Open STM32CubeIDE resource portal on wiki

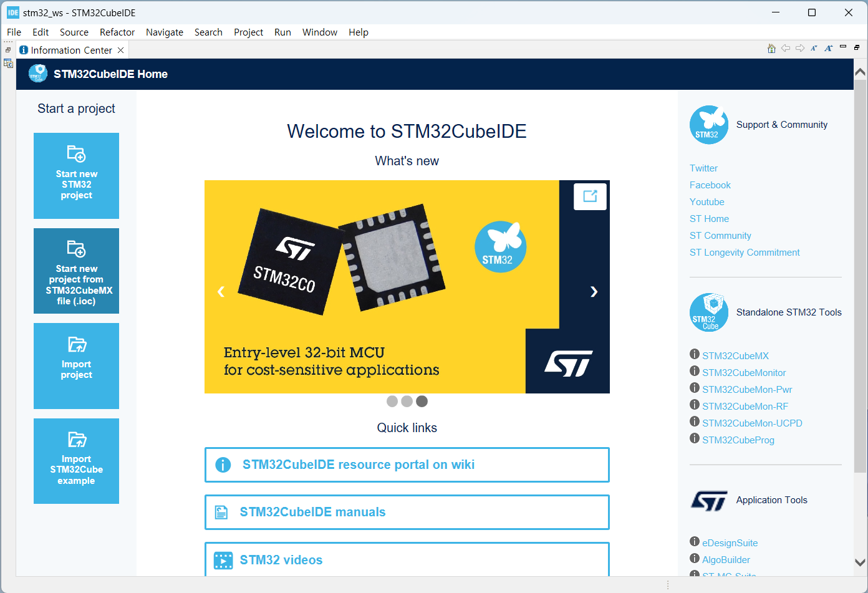point(407,465)
